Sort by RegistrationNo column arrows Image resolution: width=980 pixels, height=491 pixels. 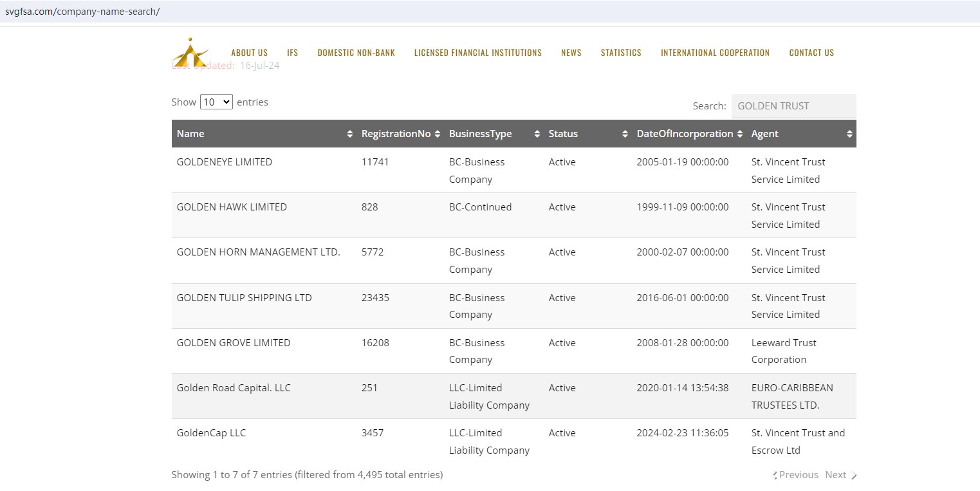point(438,134)
